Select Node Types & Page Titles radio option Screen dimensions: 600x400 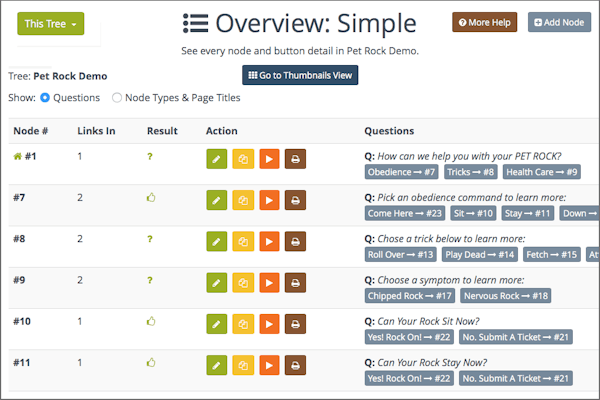coord(117,98)
